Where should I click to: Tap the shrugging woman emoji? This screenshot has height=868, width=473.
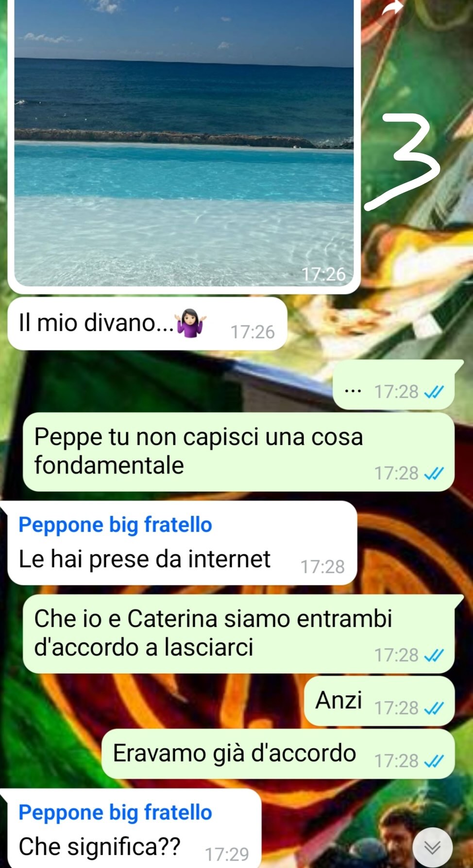pyautogui.click(x=191, y=323)
